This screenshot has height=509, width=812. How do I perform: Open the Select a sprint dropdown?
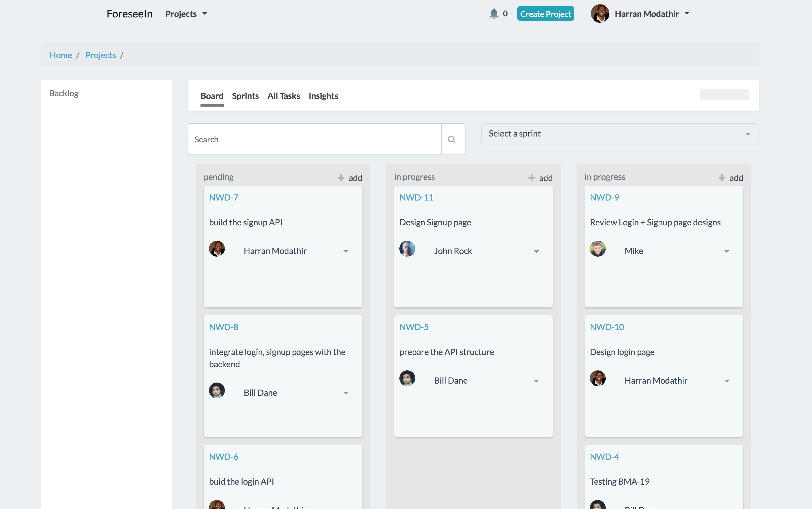pos(620,134)
